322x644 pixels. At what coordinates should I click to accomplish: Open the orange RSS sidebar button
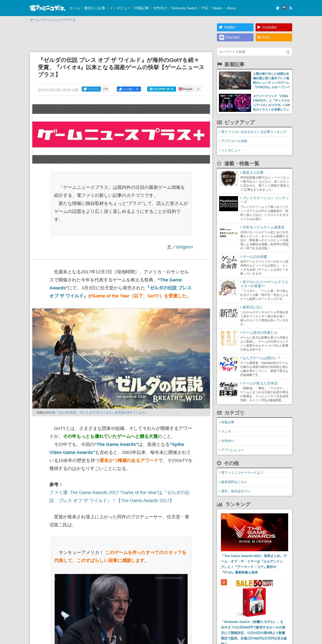click(x=274, y=37)
